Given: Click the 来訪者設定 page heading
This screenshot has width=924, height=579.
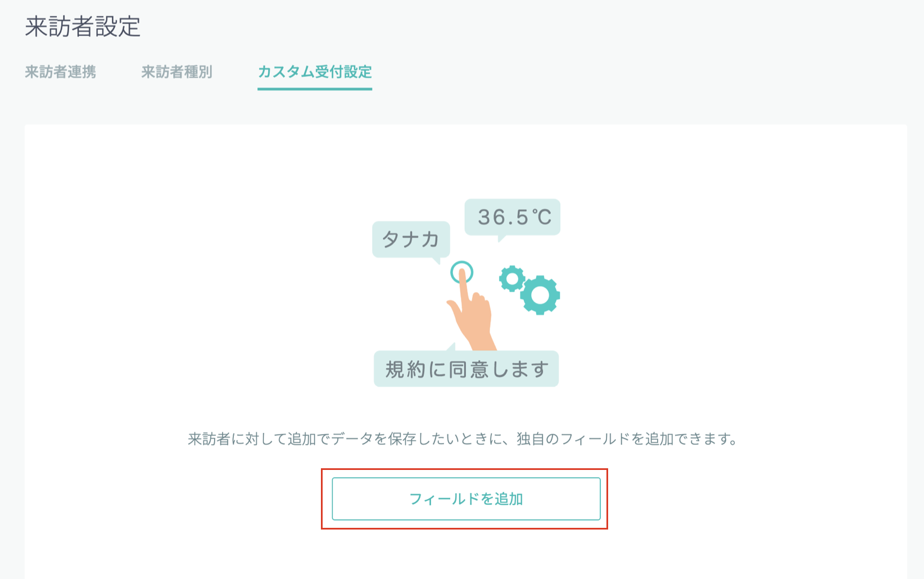Looking at the screenshot, I should click(x=83, y=26).
